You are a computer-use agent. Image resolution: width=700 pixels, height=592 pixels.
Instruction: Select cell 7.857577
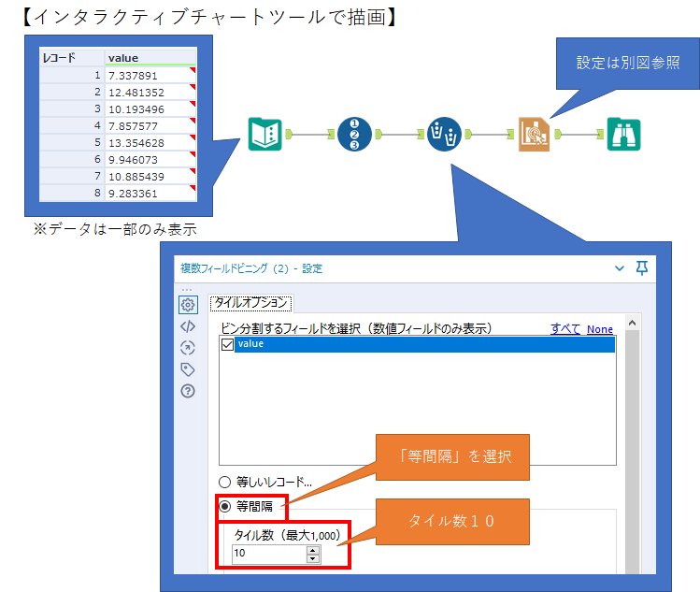click(150, 126)
